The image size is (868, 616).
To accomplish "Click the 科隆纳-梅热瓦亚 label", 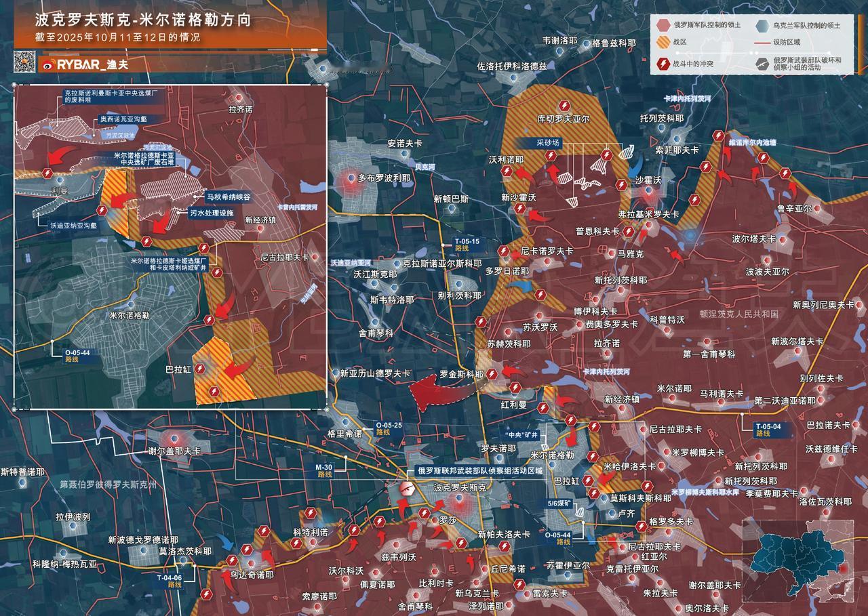I will [x=64, y=564].
